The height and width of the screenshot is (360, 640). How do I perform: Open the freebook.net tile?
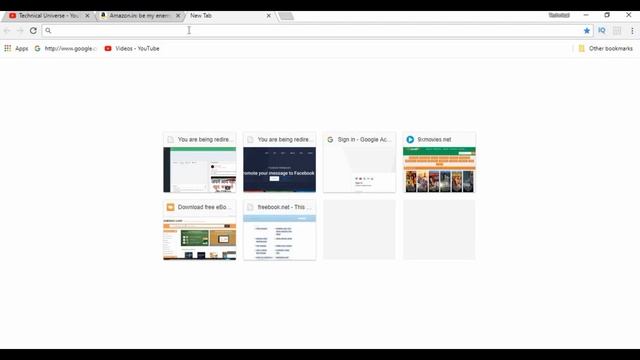point(280,230)
